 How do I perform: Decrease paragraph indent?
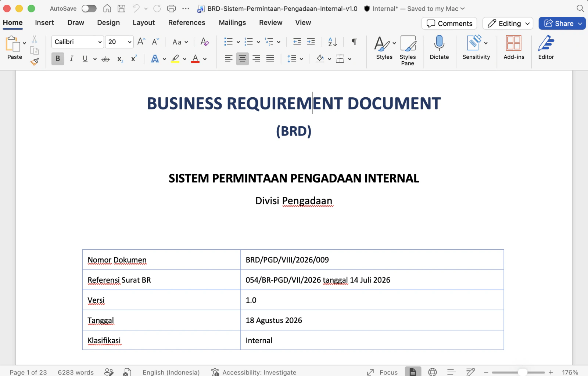pos(297,42)
